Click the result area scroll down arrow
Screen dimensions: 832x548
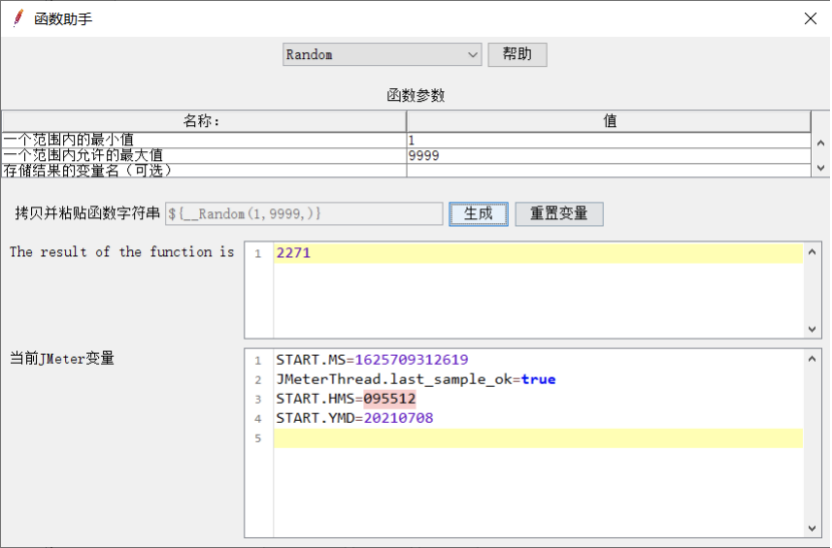[x=812, y=329]
